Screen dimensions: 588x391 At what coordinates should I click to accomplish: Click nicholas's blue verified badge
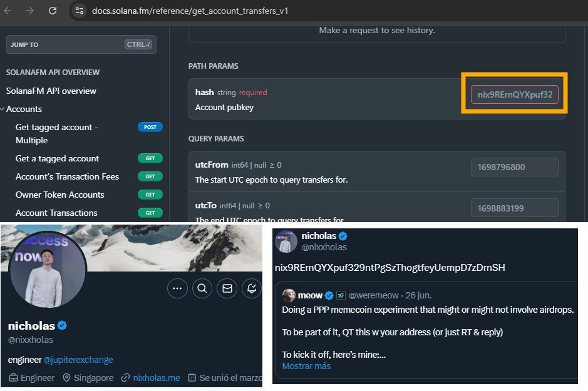point(61,325)
